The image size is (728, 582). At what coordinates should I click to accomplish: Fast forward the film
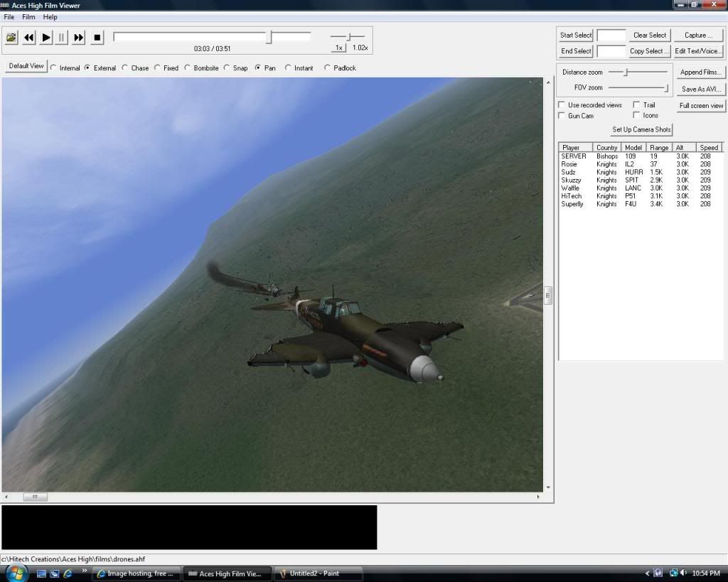79,37
